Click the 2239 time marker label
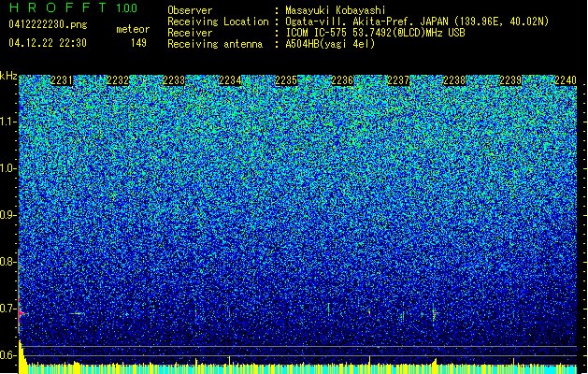588x374 pixels. [511, 80]
